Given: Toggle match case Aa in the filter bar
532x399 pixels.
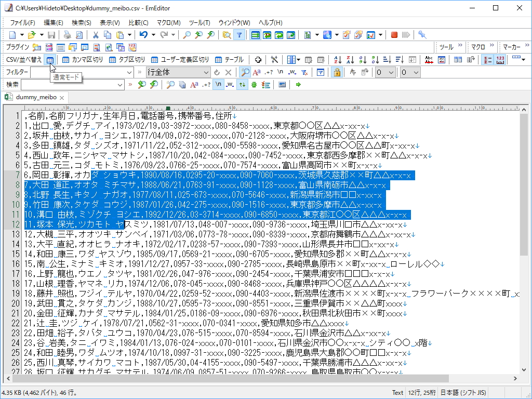Looking at the screenshot, I should coord(257,72).
